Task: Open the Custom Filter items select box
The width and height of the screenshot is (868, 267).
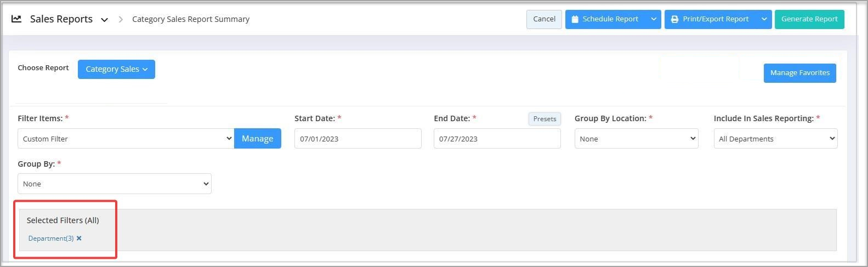Action: point(126,139)
